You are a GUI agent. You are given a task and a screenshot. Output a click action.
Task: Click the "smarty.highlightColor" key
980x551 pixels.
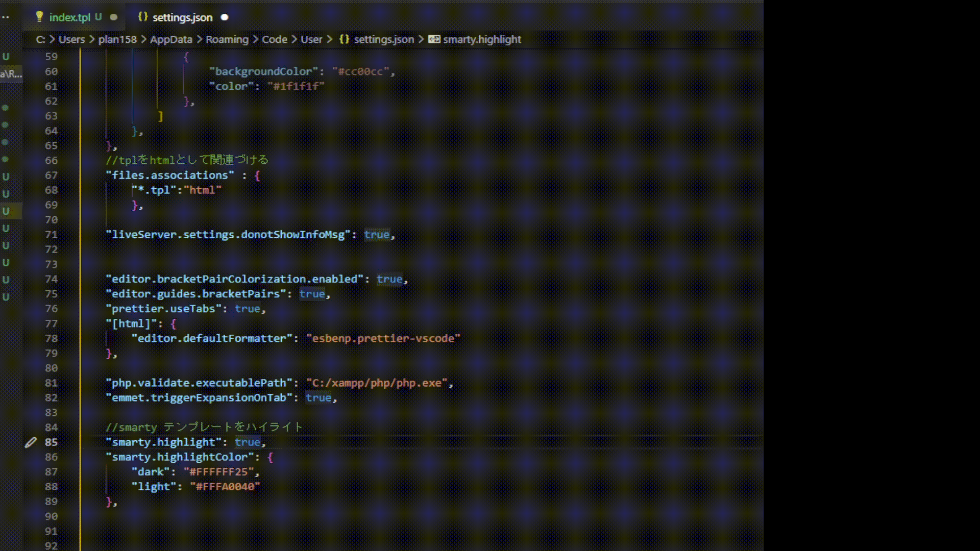pyautogui.click(x=180, y=457)
